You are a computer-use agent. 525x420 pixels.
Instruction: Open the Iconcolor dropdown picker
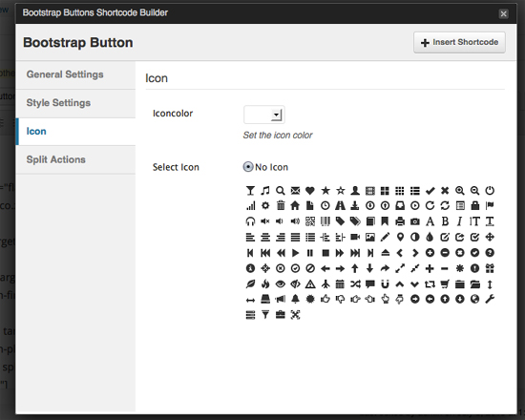pyautogui.click(x=263, y=115)
